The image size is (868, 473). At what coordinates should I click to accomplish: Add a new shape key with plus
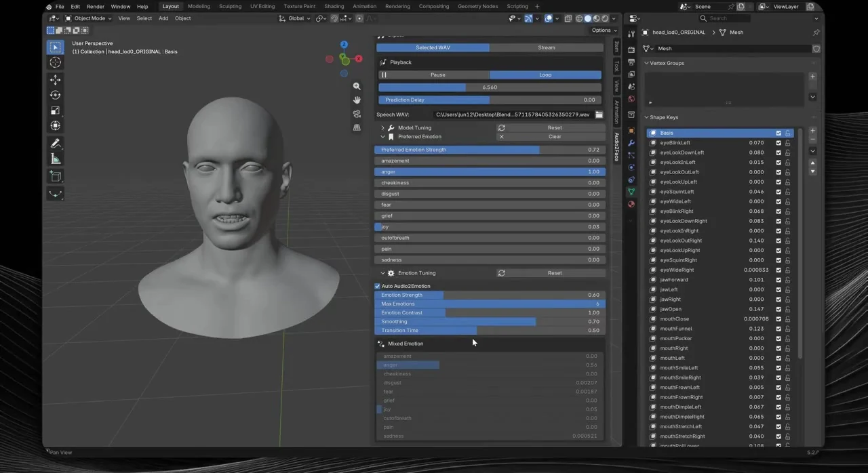812,131
